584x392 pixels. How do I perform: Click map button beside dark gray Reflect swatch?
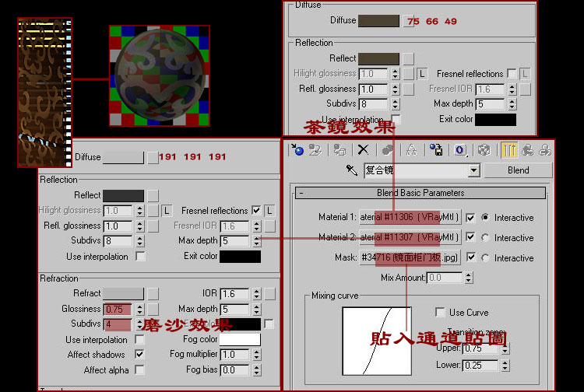coord(153,196)
